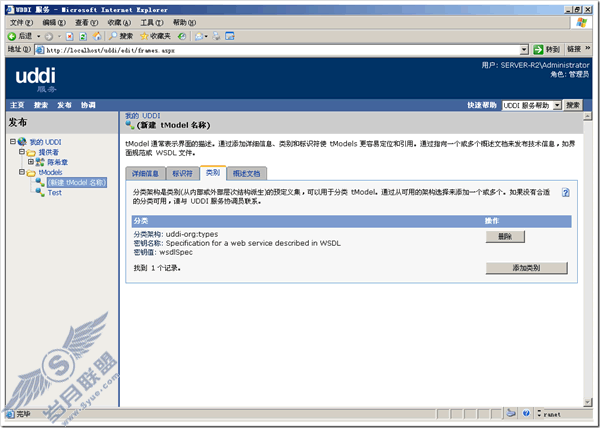600x428 pixels.
Task: Open the Favorites (收藏夹) star button
Action: coord(155,36)
